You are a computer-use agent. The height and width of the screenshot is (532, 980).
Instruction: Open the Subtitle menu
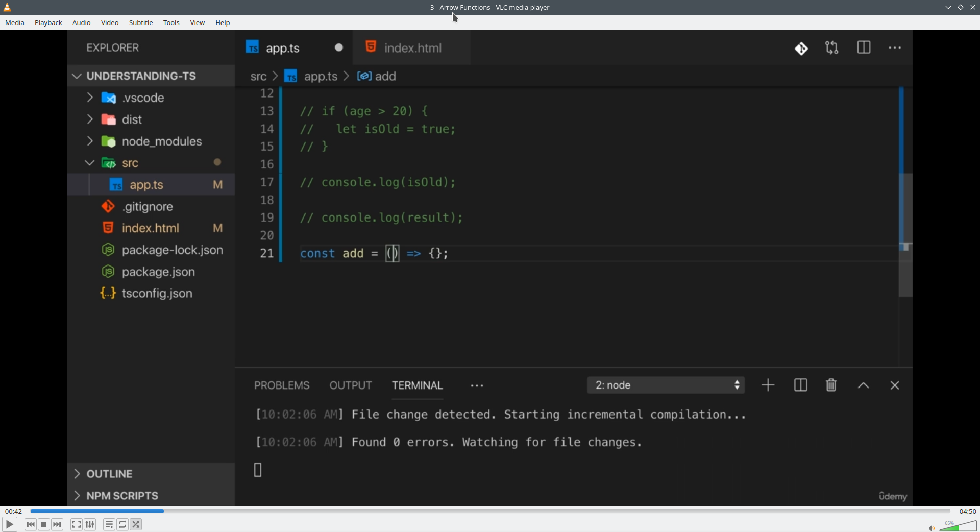(x=141, y=22)
